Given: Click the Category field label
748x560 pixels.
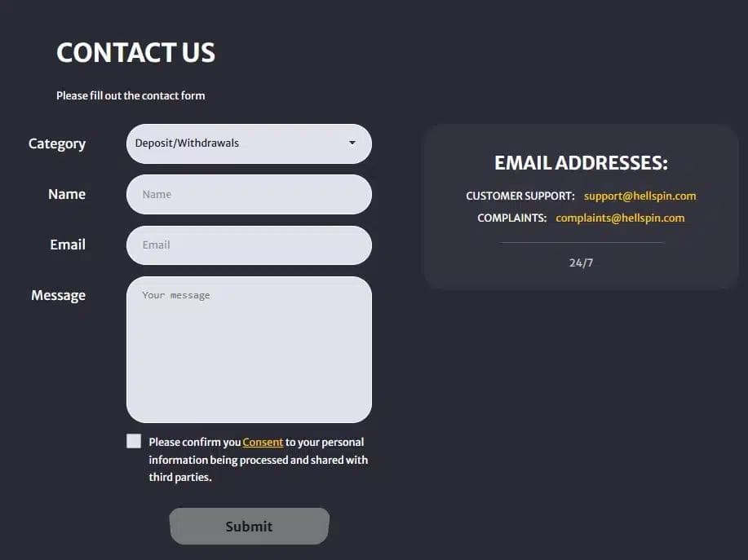Looking at the screenshot, I should tap(57, 143).
